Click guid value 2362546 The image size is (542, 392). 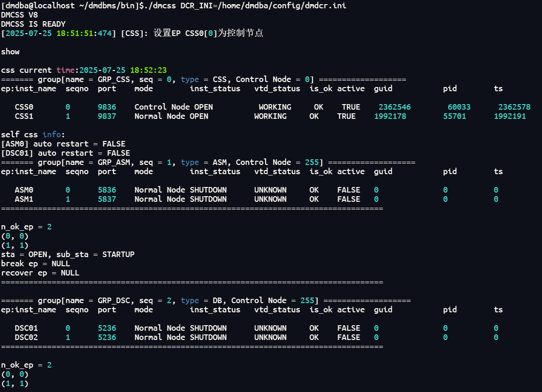point(395,107)
